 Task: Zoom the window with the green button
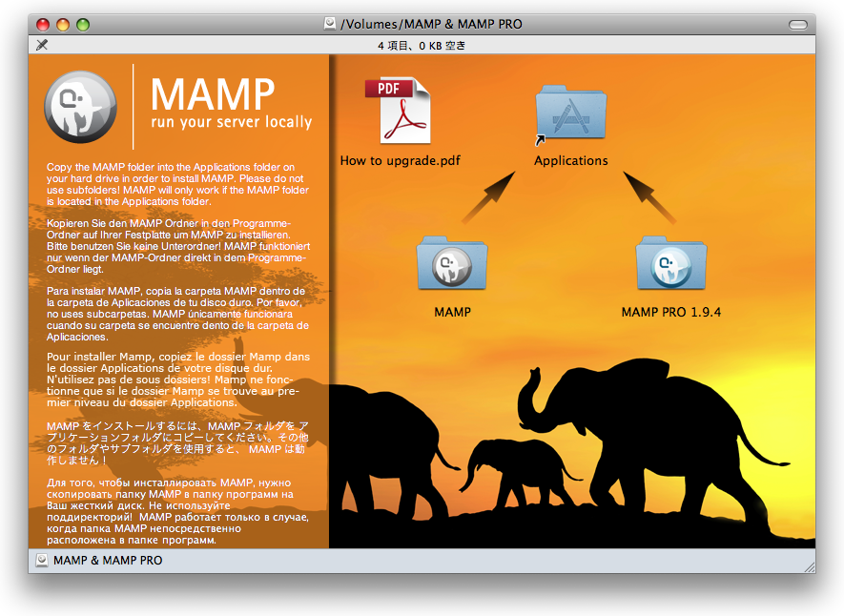83,24
